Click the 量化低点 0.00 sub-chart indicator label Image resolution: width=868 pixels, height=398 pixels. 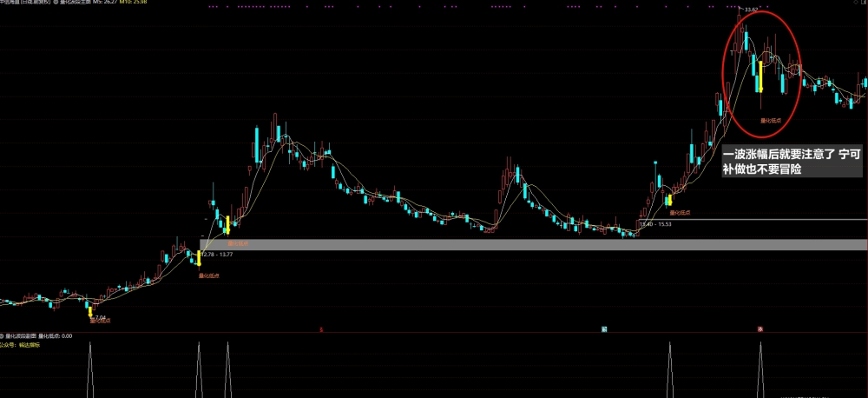tap(55, 336)
